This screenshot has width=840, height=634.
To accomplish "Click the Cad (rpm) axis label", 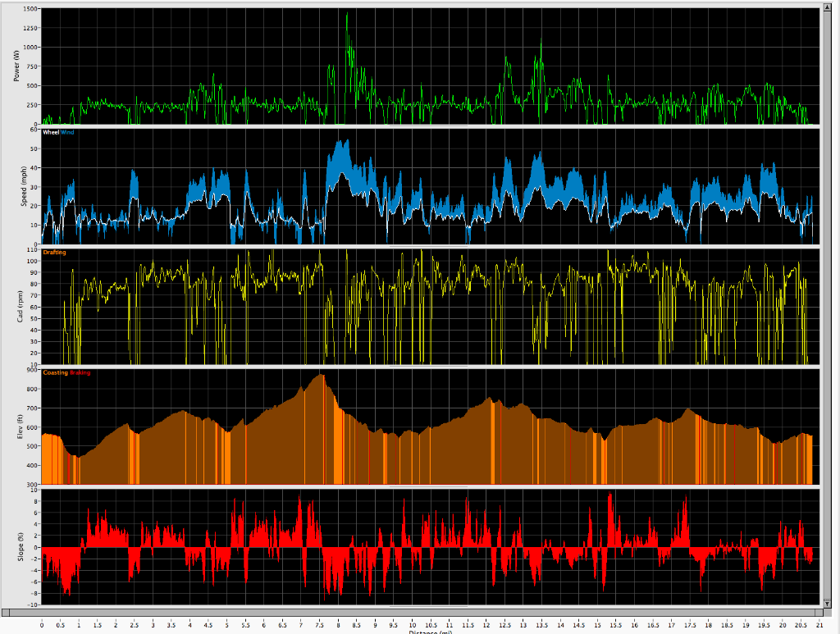I will [16, 306].
